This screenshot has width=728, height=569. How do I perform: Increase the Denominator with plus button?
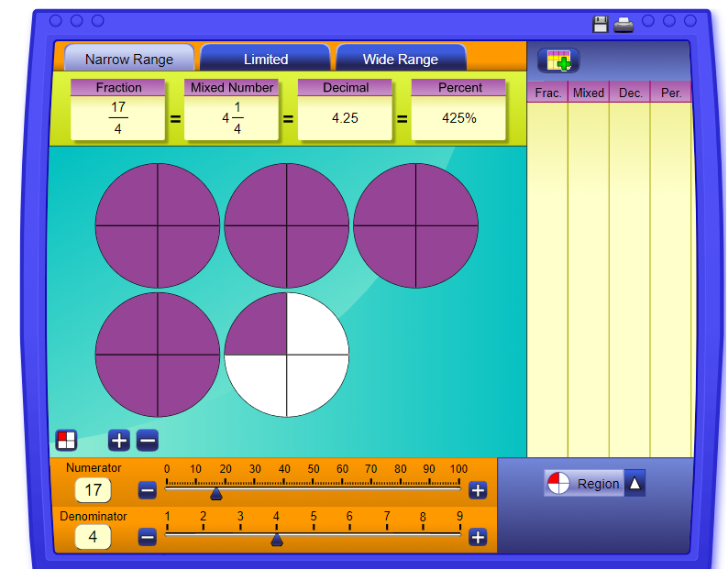click(478, 537)
